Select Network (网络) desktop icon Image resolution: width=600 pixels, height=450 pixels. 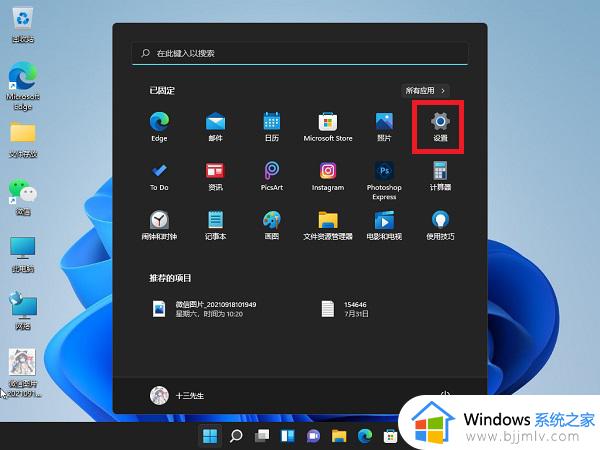tap(23, 311)
